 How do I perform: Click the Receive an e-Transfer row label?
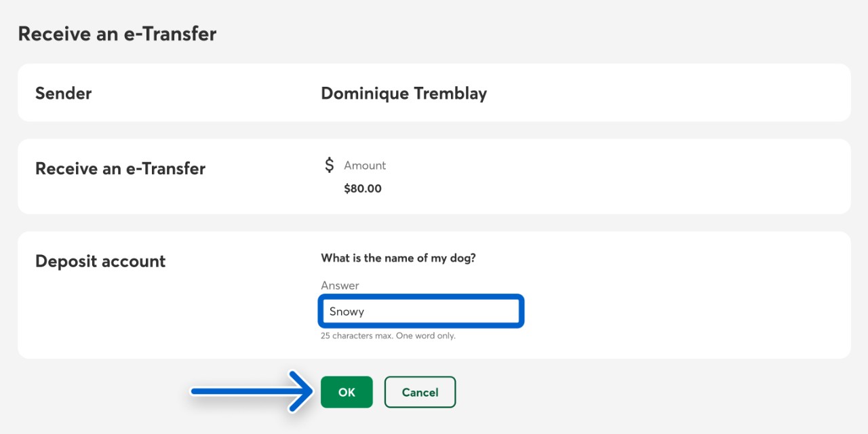click(x=120, y=168)
